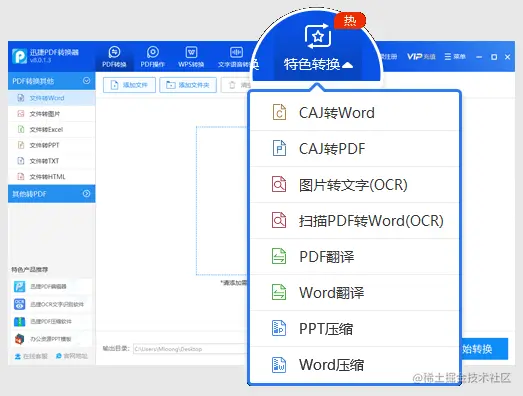This screenshot has width=523, height=396.
Task: Click the PDF翻译 green icon
Action: click(279, 256)
